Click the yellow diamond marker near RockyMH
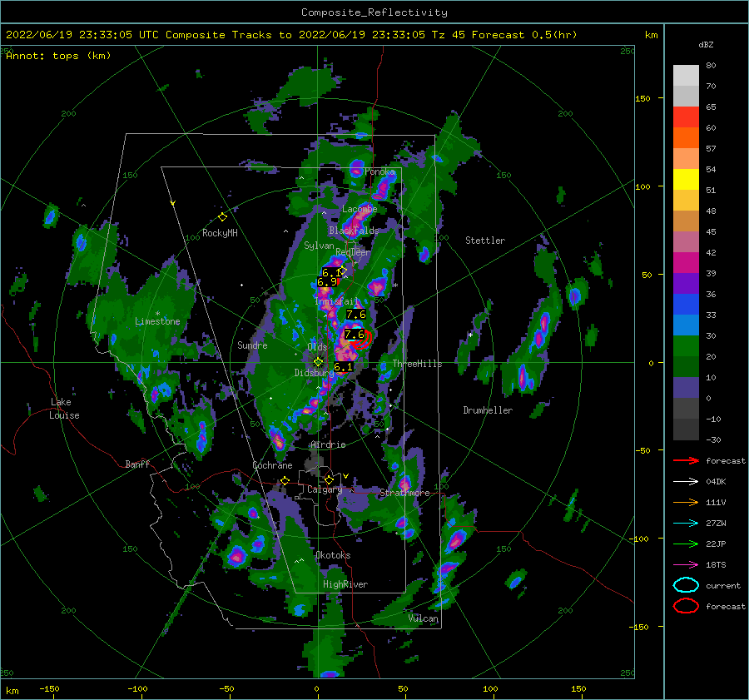The height and width of the screenshot is (700, 749). click(222, 217)
